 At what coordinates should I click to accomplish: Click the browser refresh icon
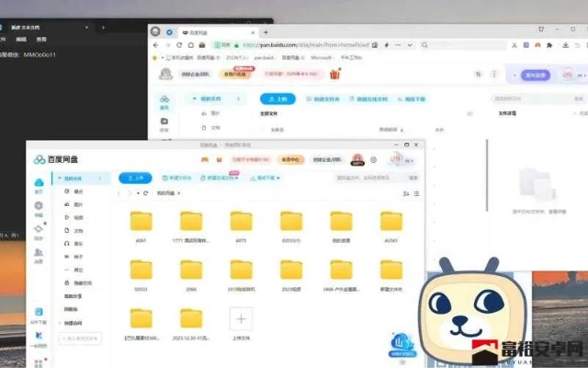[x=179, y=45]
